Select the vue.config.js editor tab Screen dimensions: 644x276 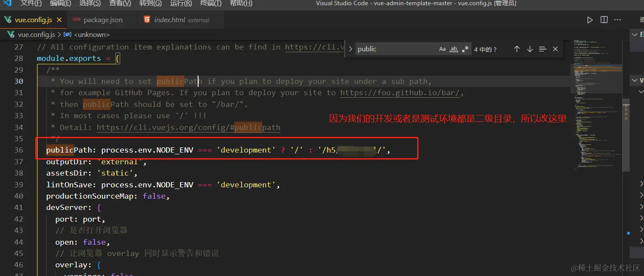click(x=33, y=20)
